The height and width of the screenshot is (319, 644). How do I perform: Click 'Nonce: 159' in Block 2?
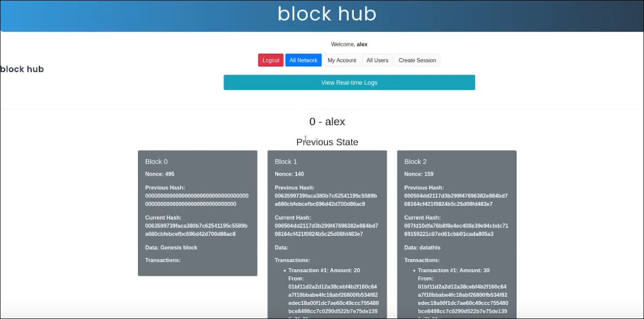pyautogui.click(x=419, y=174)
